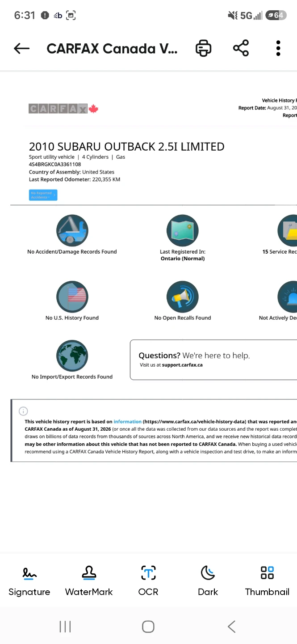This screenshot has width=297, height=644.
Task: Select the VIN 4S4BRGKC0A3361108
Action: (x=55, y=165)
